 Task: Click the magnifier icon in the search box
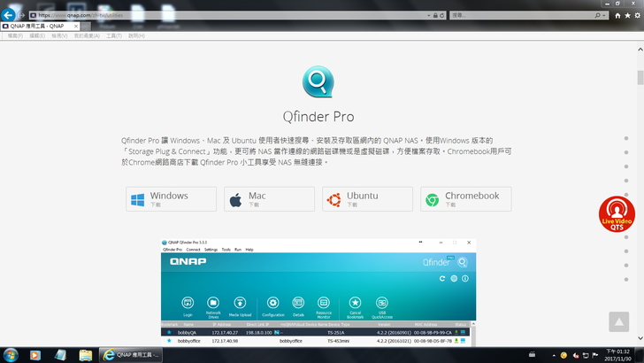[x=598, y=15]
